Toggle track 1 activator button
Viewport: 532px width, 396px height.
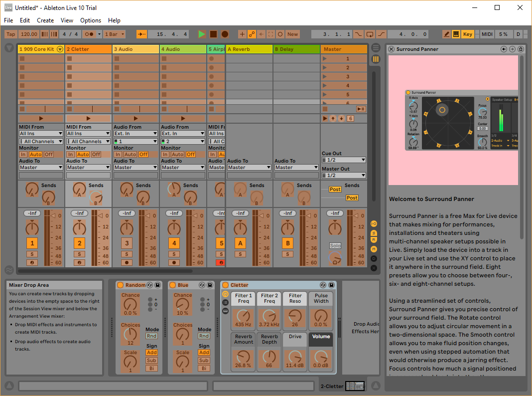pyautogui.click(x=32, y=243)
